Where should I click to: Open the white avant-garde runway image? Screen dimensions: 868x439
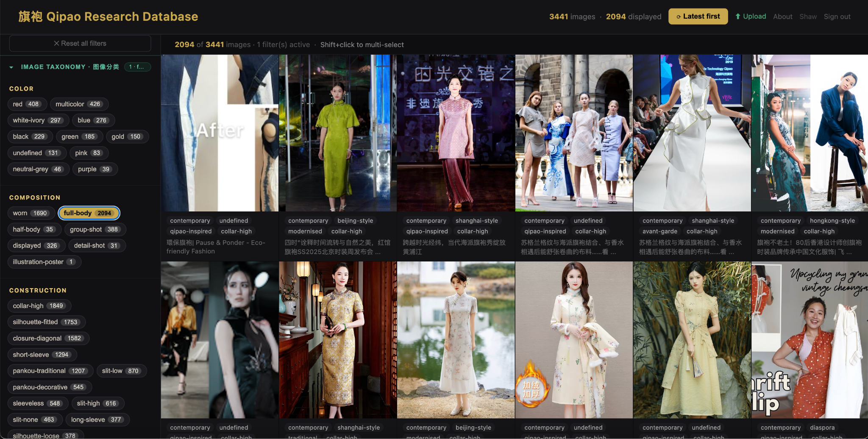[x=692, y=133]
